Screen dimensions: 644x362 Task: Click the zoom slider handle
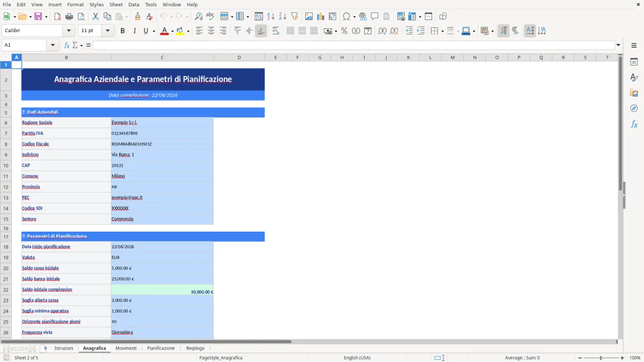coord(601,358)
